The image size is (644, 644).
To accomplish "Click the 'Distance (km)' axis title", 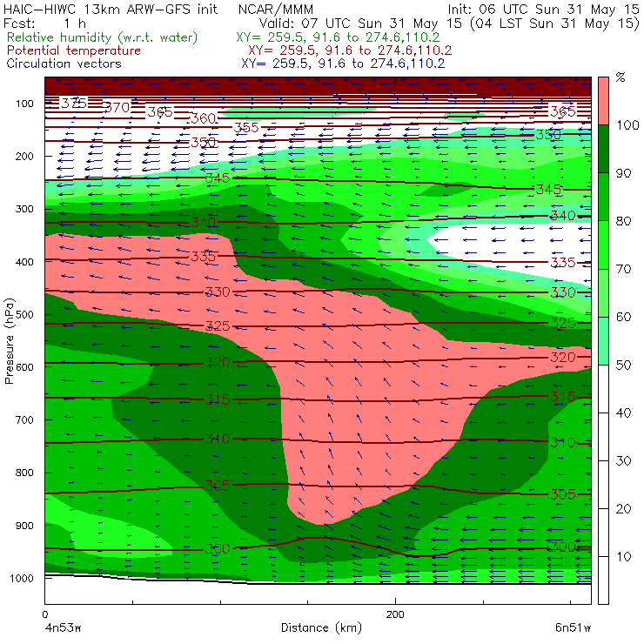I will (x=321, y=627).
